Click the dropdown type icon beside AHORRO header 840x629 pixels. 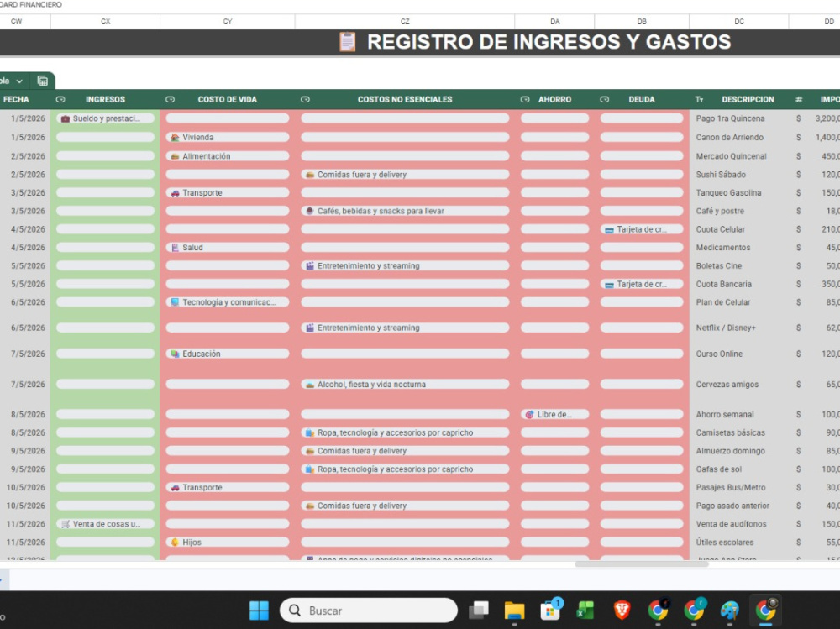(525, 100)
